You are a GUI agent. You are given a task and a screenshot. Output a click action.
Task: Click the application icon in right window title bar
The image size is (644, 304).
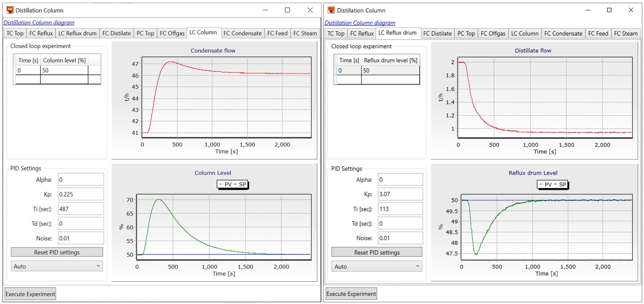coord(331,10)
